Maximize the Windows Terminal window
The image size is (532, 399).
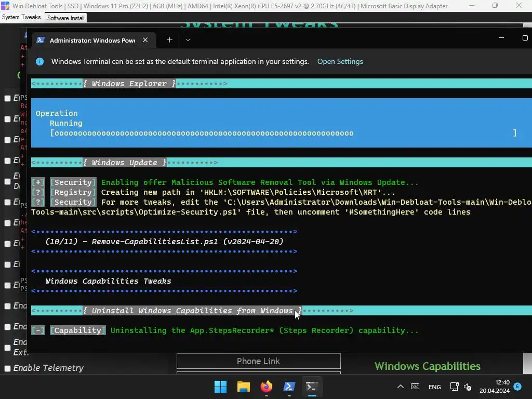click(525, 38)
